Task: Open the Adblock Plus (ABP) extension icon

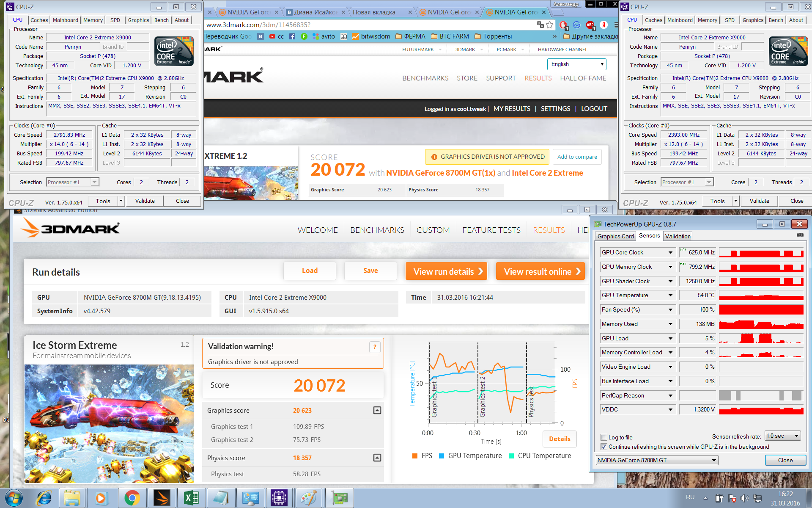Action: coord(590,25)
